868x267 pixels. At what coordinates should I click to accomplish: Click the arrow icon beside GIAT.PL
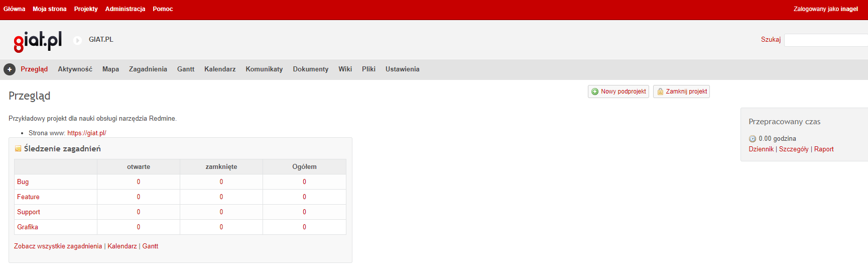pyautogui.click(x=77, y=40)
